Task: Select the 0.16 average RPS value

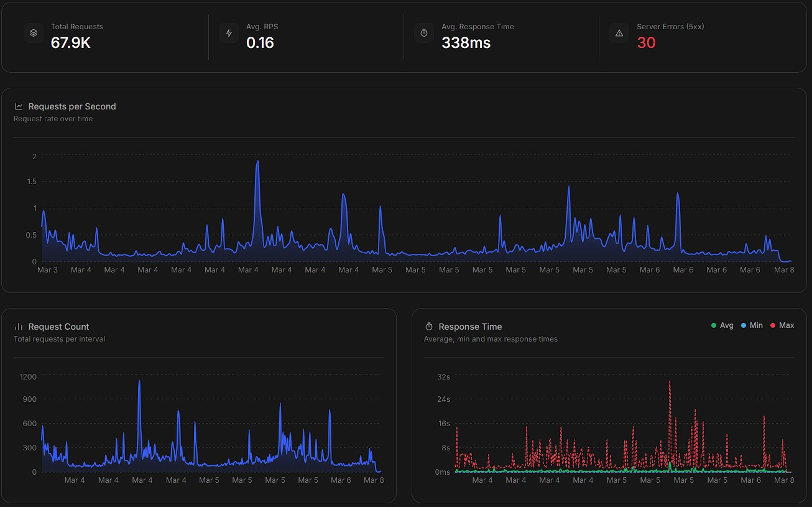Action: coord(260,43)
